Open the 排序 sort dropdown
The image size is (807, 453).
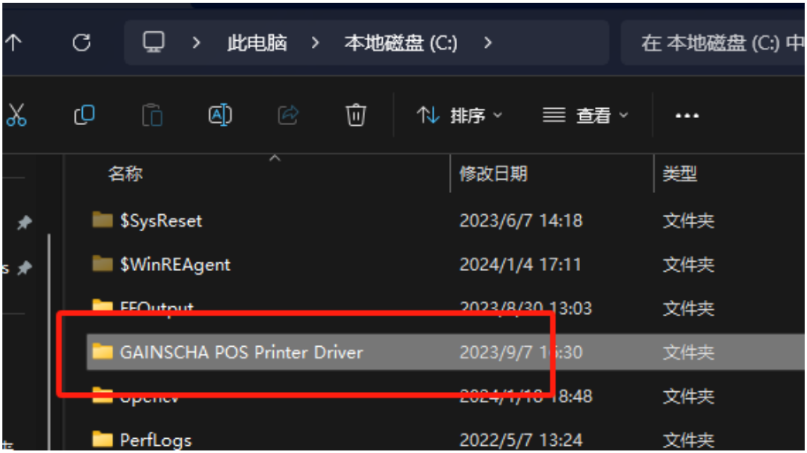click(459, 115)
